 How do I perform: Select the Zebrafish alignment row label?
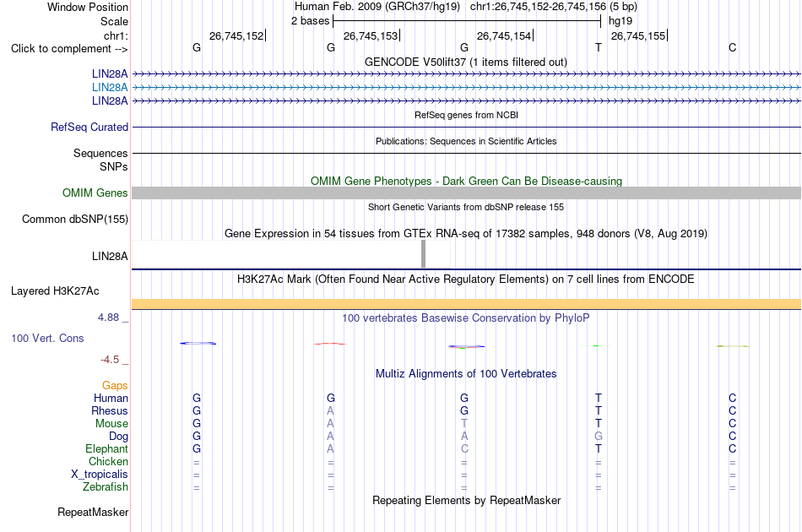pyautogui.click(x=106, y=487)
